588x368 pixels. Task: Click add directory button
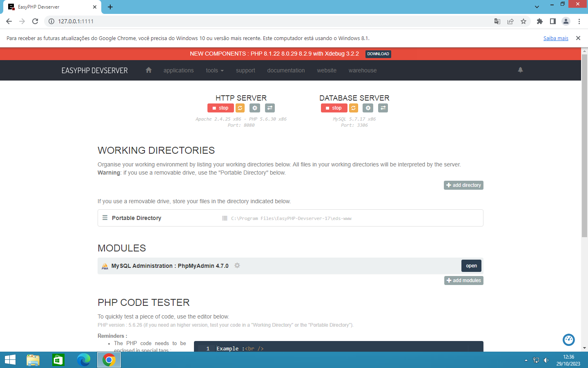click(463, 185)
